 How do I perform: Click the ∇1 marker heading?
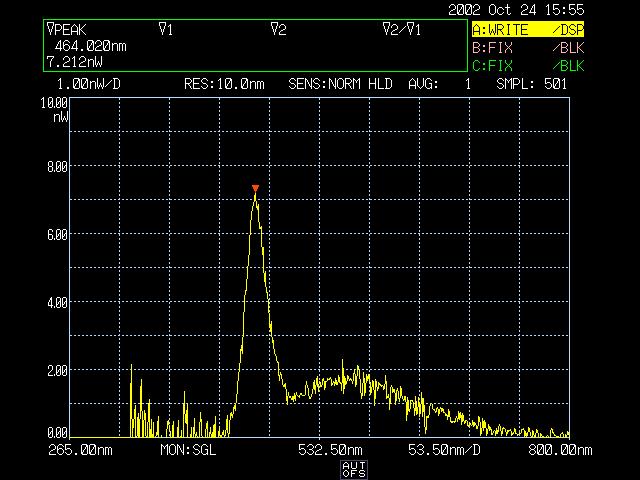[166, 29]
